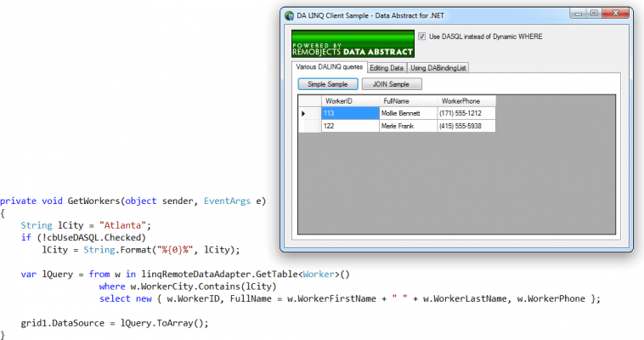Select the Merle Frank name cell

409,126
